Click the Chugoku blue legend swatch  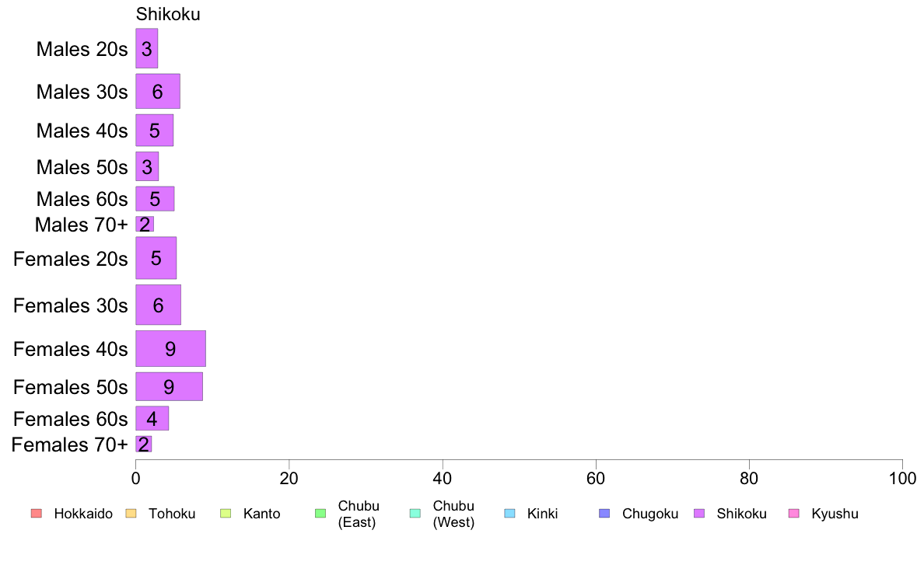tap(604, 514)
